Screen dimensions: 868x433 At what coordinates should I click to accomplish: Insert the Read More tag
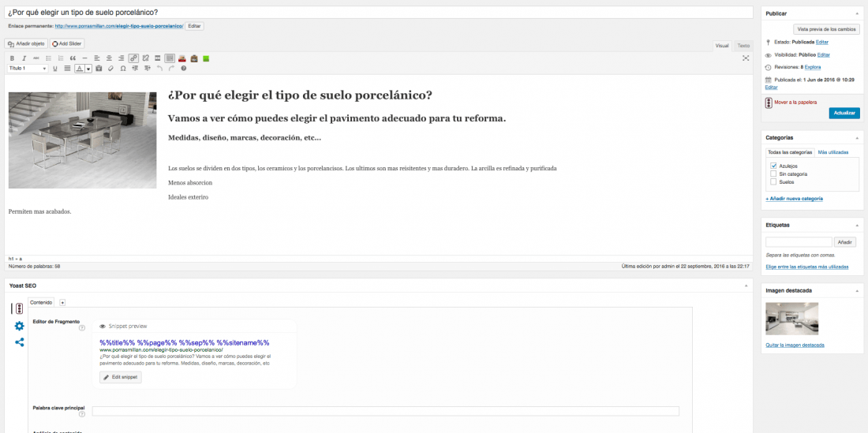click(x=158, y=58)
